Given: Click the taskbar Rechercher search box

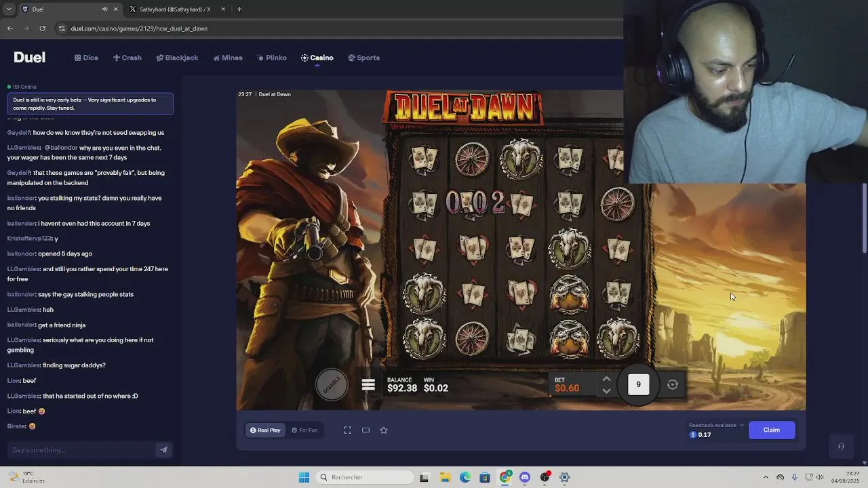Looking at the screenshot, I should pos(365,477).
